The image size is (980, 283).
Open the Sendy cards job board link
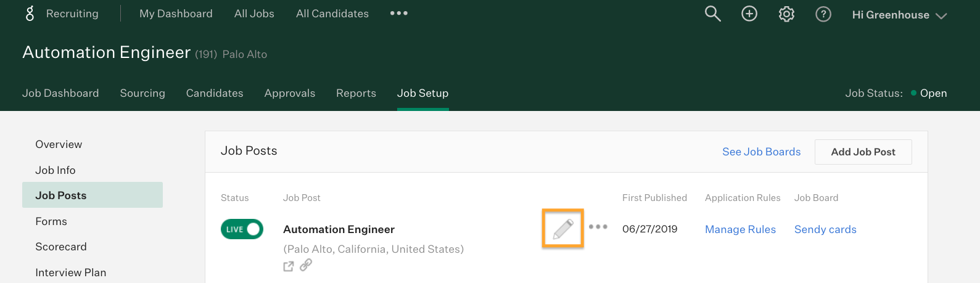pyautogui.click(x=825, y=229)
